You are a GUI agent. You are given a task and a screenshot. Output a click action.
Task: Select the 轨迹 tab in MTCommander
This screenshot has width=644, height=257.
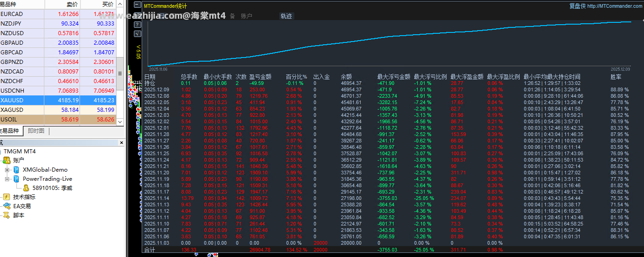point(286,16)
